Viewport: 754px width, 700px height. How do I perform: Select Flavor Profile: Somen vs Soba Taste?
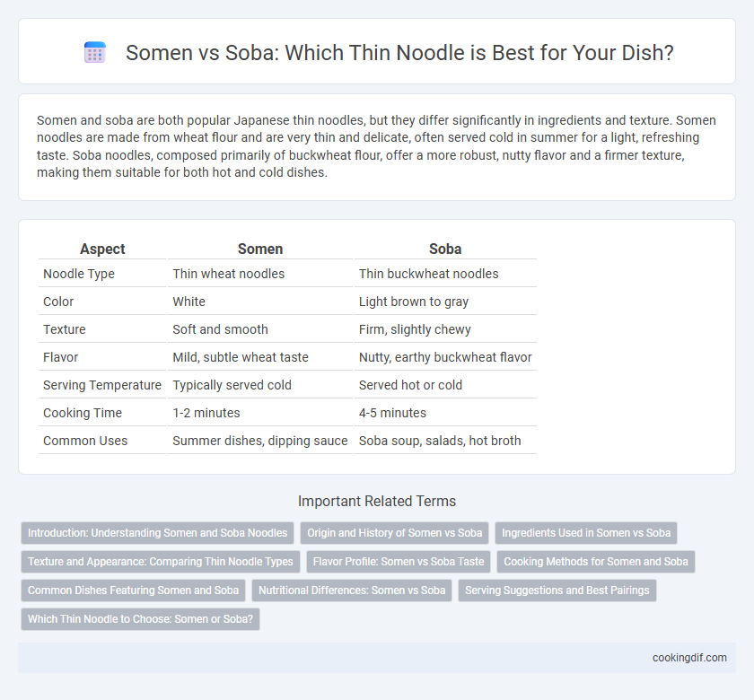399,562
